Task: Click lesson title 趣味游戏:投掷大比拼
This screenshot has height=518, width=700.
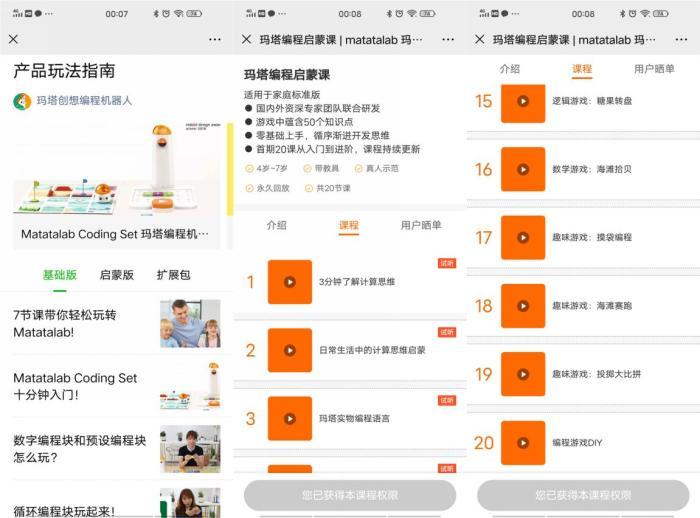Action: tap(596, 374)
